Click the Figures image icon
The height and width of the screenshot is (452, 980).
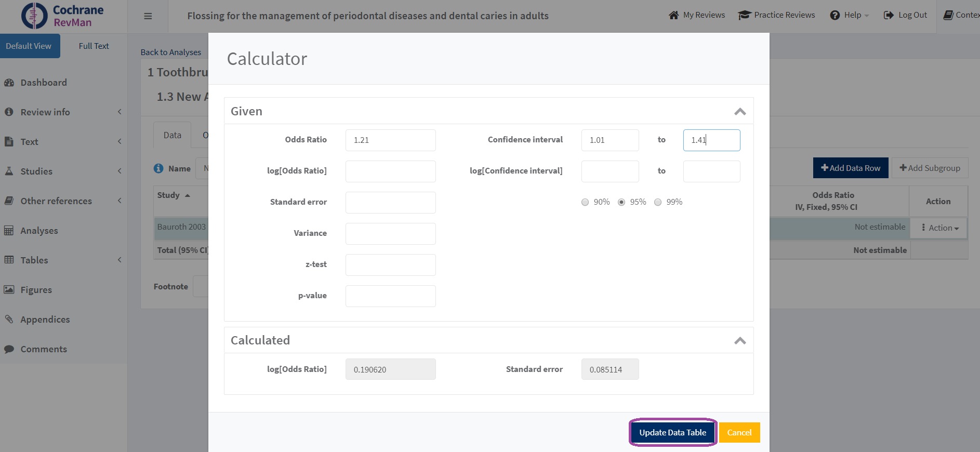[x=9, y=290]
